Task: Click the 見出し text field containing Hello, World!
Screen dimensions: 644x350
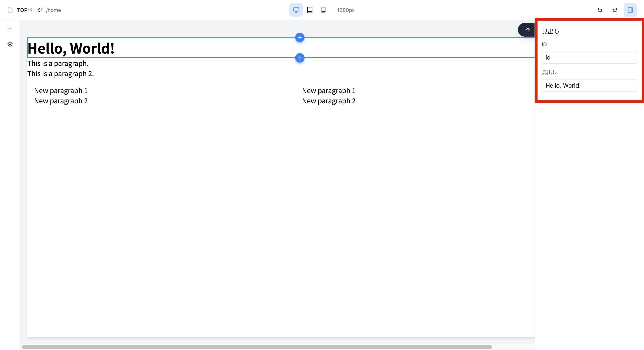Action: (589, 86)
